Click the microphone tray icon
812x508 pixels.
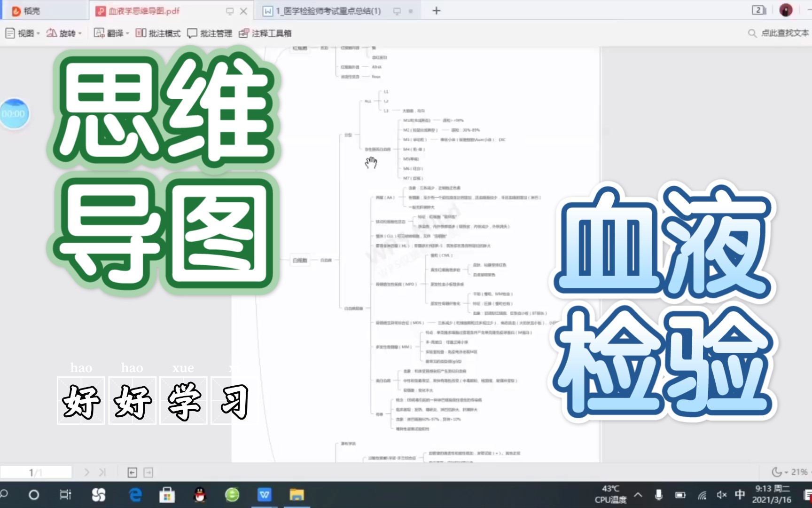point(659,495)
